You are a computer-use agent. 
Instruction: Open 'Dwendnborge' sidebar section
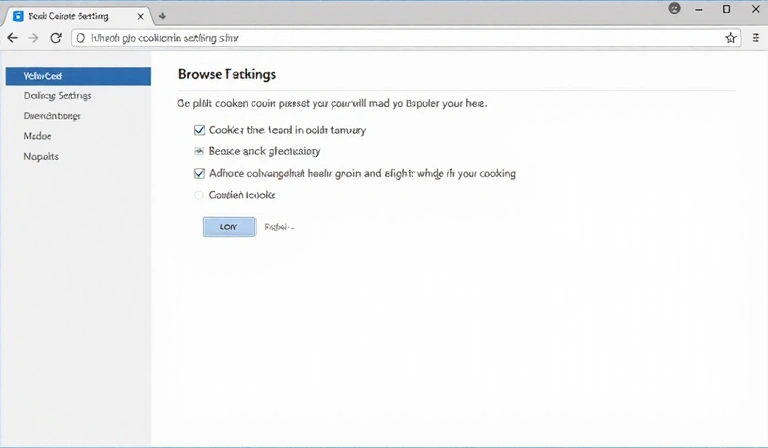(x=52, y=116)
